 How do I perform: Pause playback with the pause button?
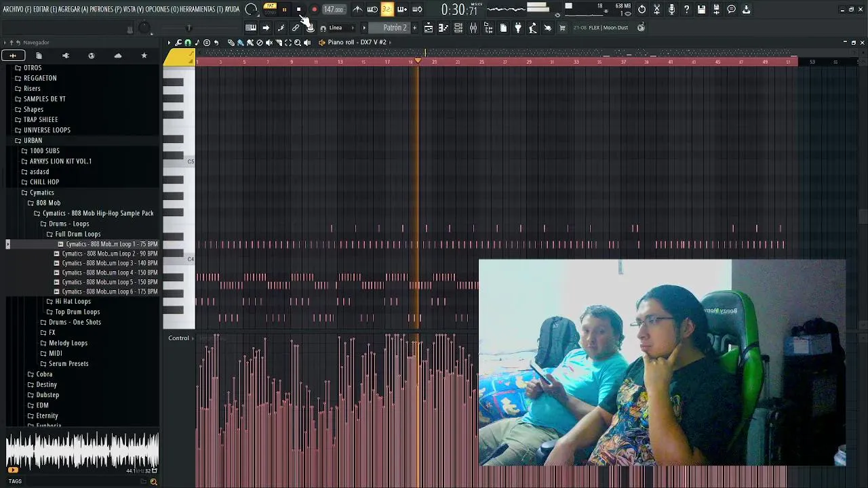tap(284, 9)
